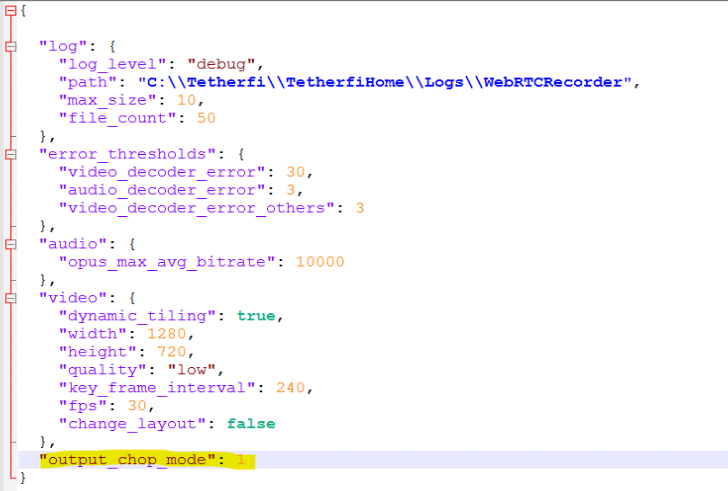Image resolution: width=728 pixels, height=491 pixels.
Task: Fold the "audio" section
Action: point(11,244)
